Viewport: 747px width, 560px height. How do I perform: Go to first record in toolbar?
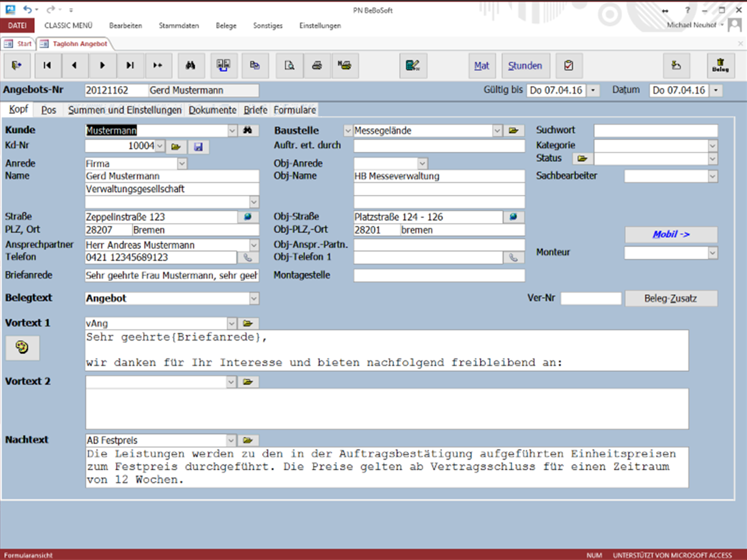coord(47,65)
